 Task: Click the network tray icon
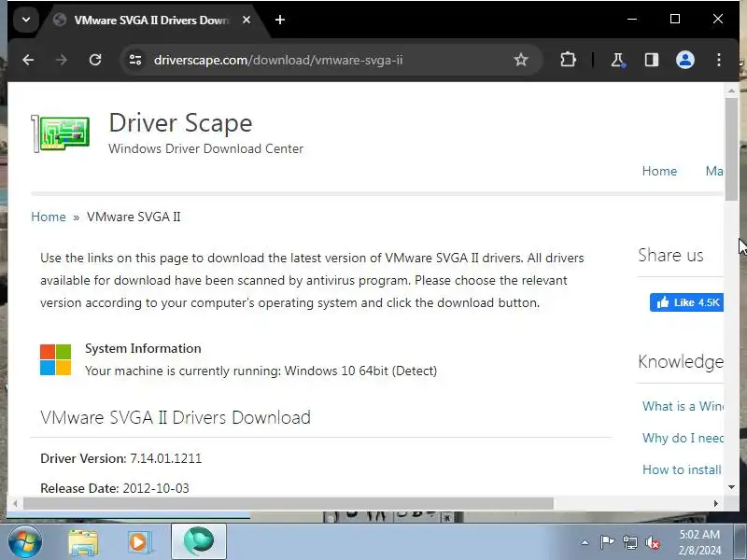click(x=629, y=542)
